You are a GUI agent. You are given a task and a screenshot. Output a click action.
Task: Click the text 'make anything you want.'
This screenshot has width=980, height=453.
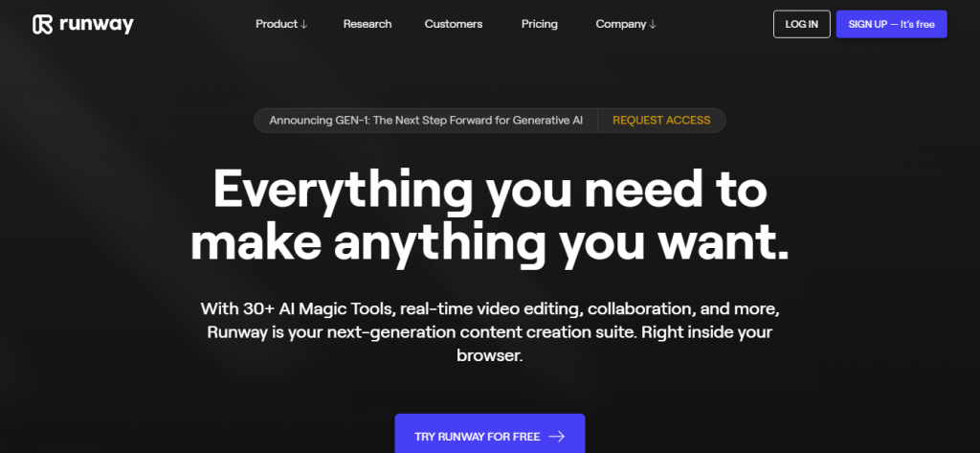(x=489, y=243)
